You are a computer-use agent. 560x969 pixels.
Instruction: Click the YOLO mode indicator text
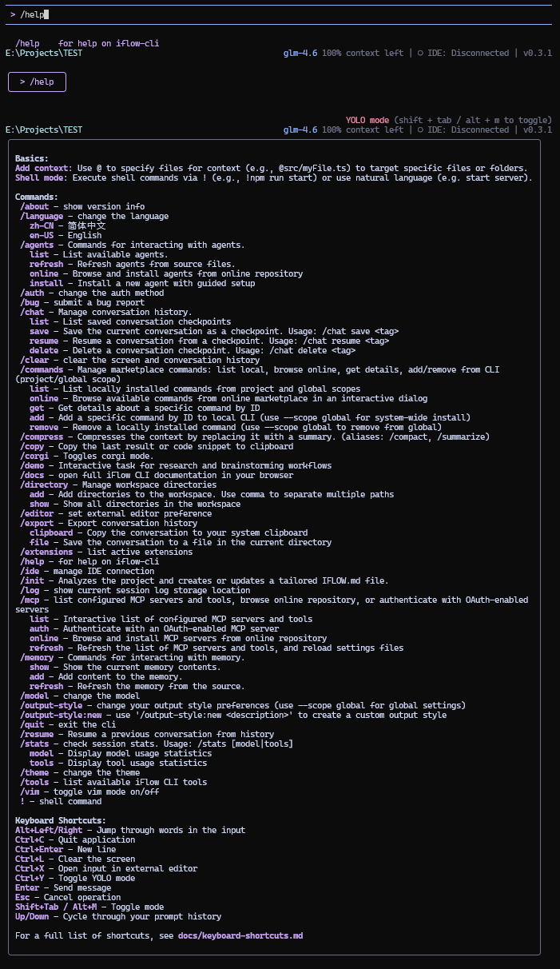(367, 120)
